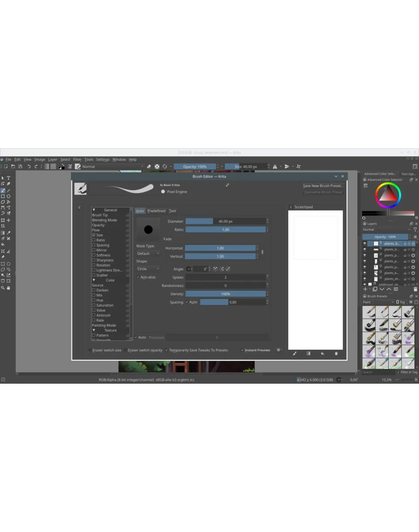Open the Mask Type Default dropdown

pyautogui.click(x=148, y=253)
